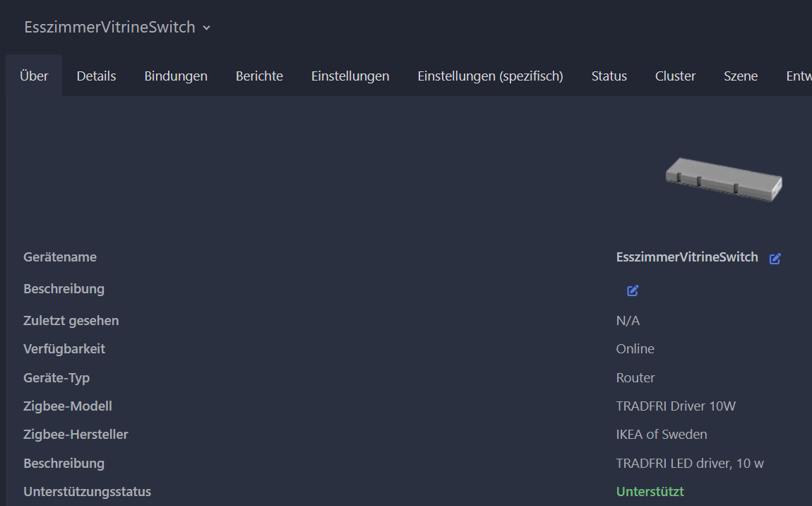Click the Zuletzt gesehen label
Screen dimensions: 812x506
pyautogui.click(x=71, y=321)
